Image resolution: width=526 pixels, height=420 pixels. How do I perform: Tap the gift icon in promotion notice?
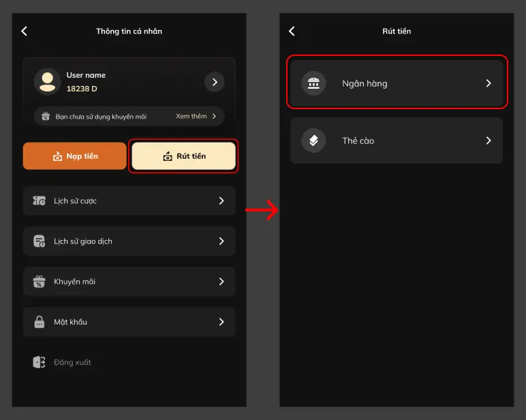[46, 117]
